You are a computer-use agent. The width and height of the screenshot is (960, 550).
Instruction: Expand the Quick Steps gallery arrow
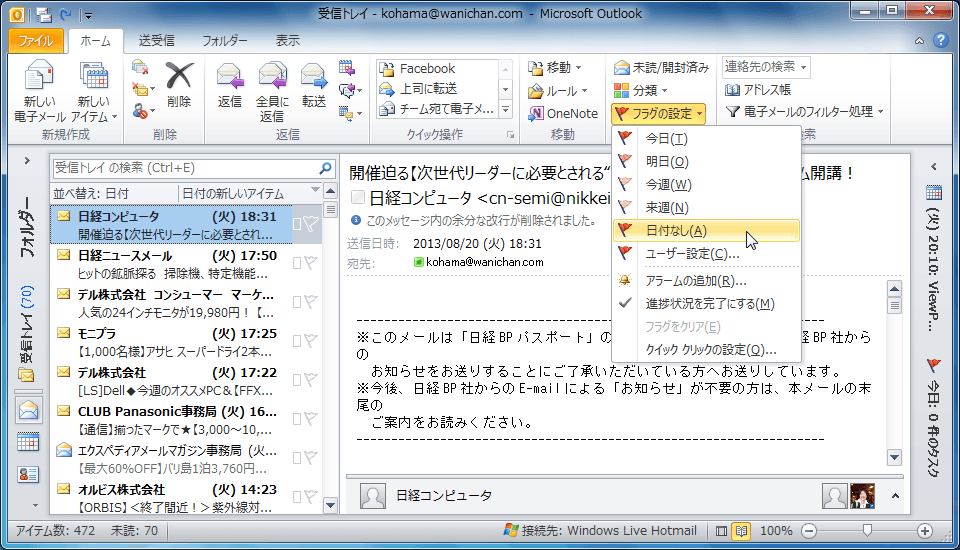(506, 110)
